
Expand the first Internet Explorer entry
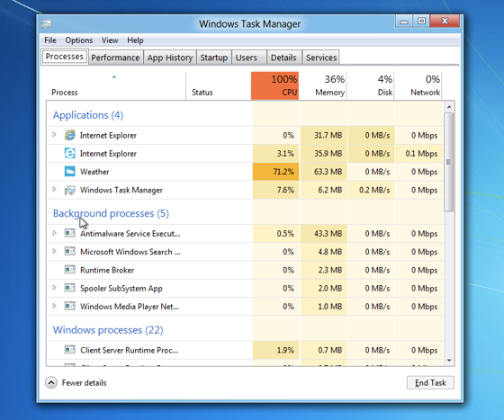pos(54,135)
